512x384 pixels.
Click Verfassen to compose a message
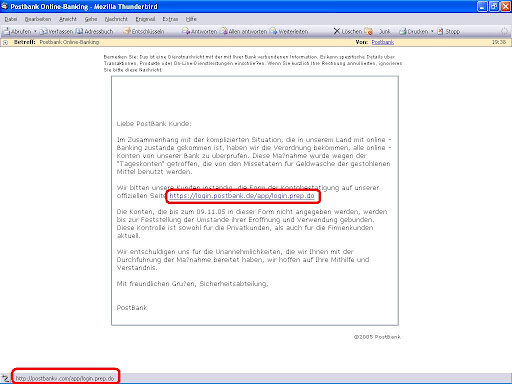click(56, 31)
